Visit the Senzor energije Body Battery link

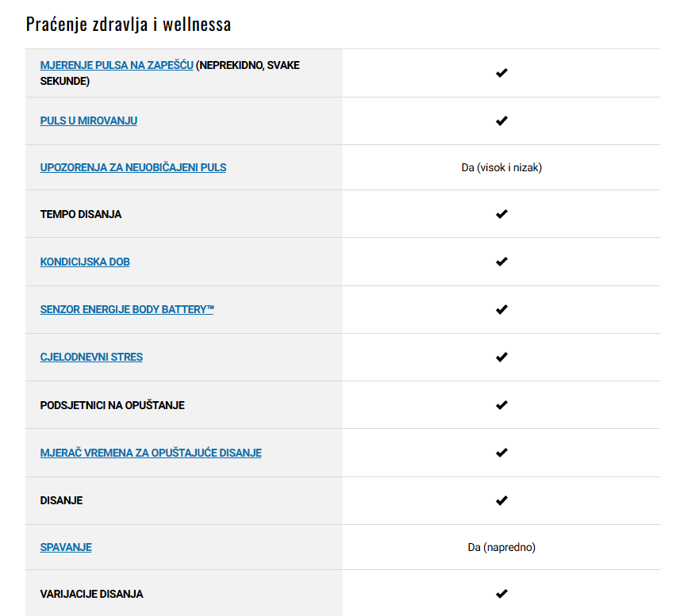tap(127, 310)
